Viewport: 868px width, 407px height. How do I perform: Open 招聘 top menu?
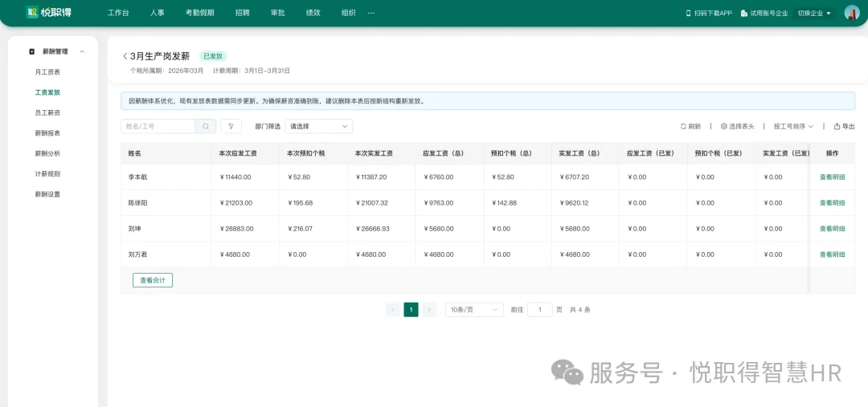point(242,13)
